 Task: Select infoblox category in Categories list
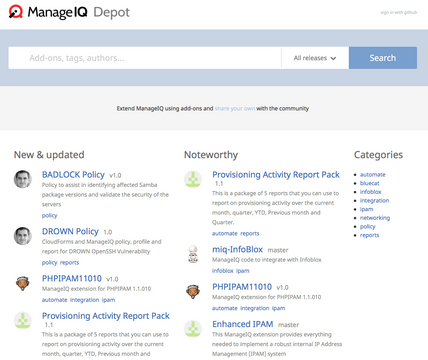370,192
